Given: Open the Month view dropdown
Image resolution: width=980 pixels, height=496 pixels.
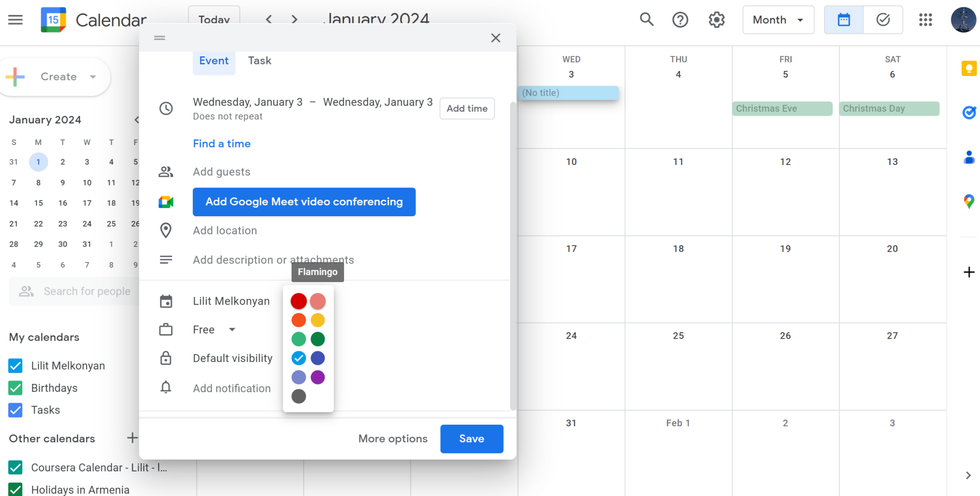Looking at the screenshot, I should click(778, 20).
